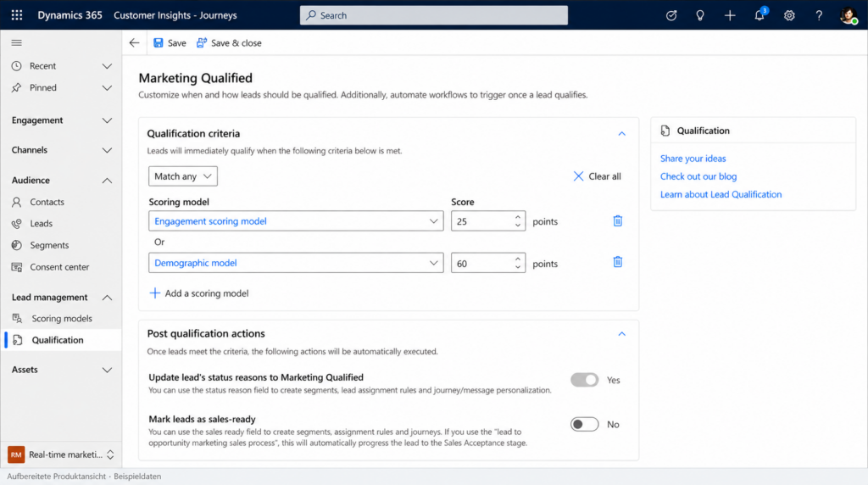Select Qualification in sidebar
This screenshot has width=868, height=485.
[61, 340]
